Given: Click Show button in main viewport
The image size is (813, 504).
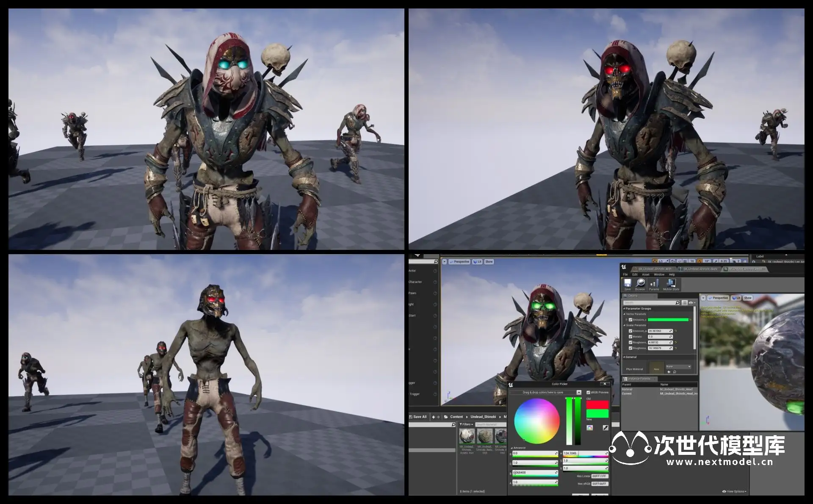Looking at the screenshot, I should point(489,262).
